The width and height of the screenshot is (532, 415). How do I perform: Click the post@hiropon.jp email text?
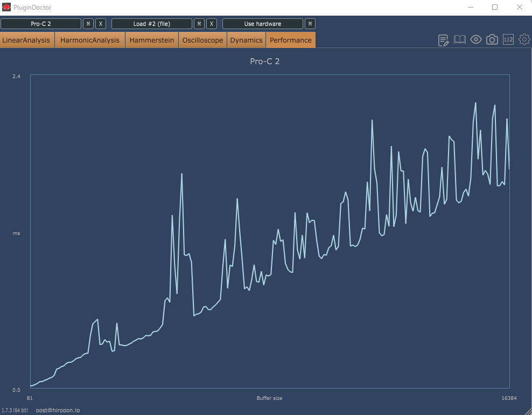[58, 410]
